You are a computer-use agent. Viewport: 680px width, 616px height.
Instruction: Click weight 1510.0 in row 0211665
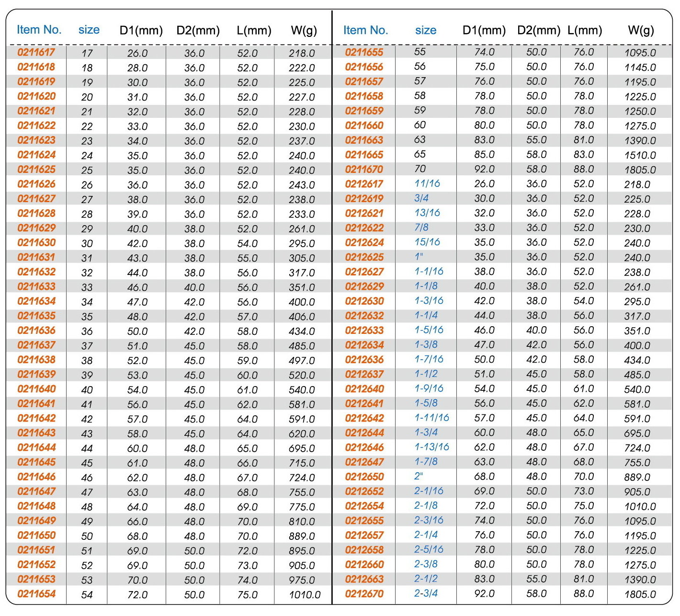click(x=640, y=156)
